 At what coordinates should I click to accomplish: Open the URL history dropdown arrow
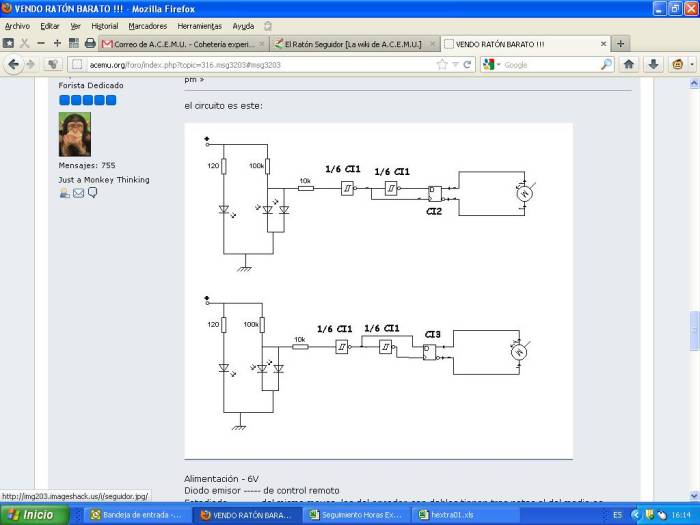pos(456,64)
